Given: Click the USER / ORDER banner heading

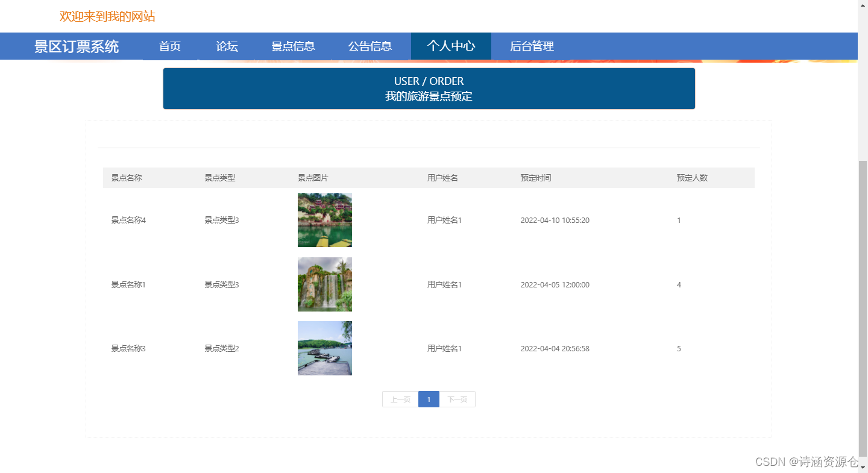Looking at the screenshot, I should [429, 81].
